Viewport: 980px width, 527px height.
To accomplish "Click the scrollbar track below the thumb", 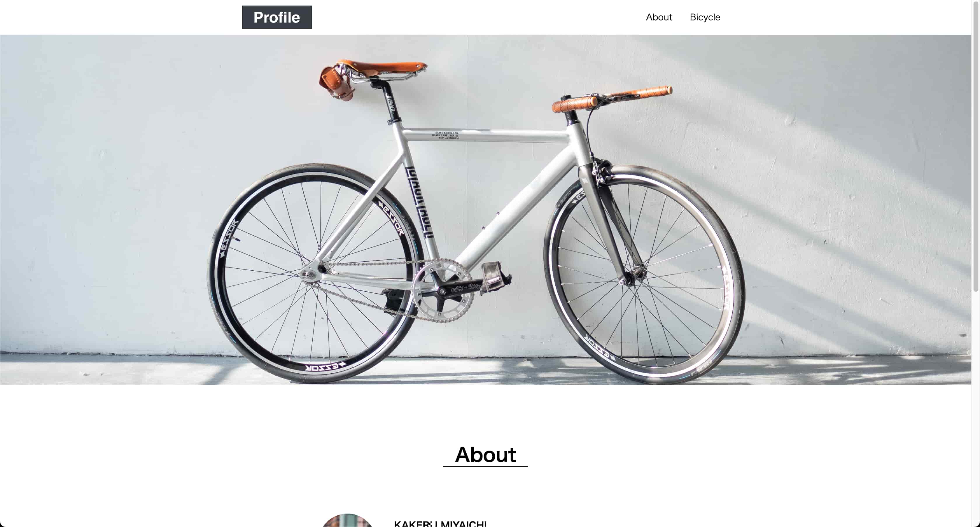I will click(976, 407).
